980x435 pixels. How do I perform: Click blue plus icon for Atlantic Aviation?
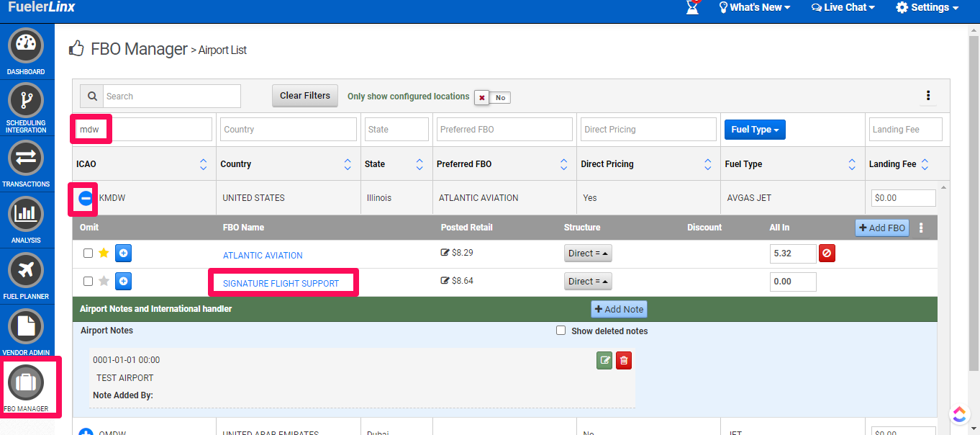(x=123, y=253)
